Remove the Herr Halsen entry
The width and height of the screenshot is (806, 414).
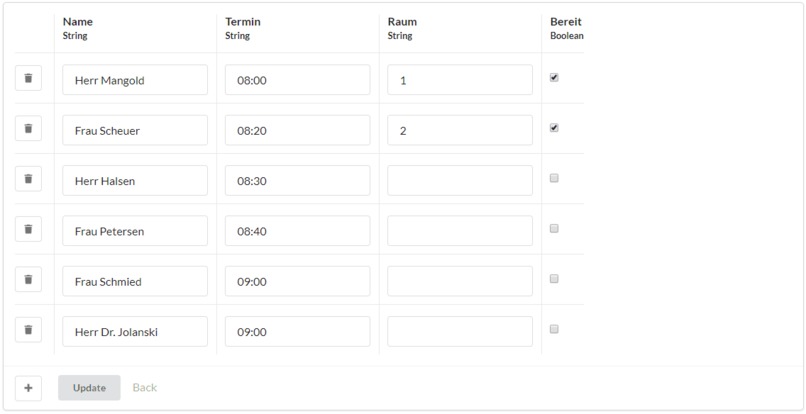pos(28,179)
